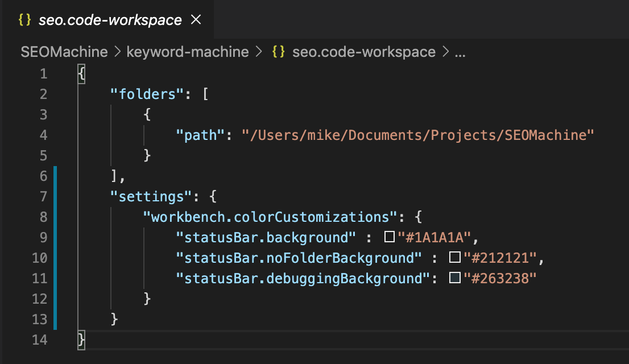Expand the breadcrumb ellipsis item
This screenshot has height=364, width=629.
click(x=461, y=52)
